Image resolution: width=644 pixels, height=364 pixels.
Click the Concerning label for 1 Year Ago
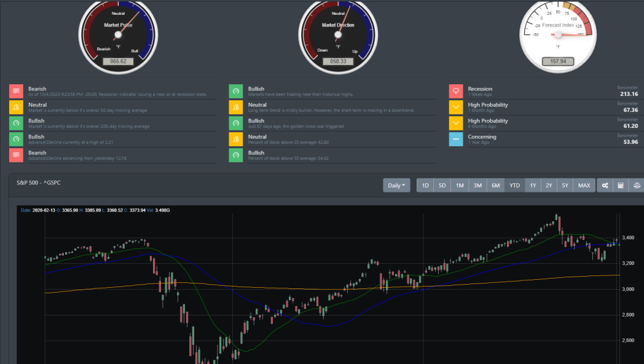482,137
